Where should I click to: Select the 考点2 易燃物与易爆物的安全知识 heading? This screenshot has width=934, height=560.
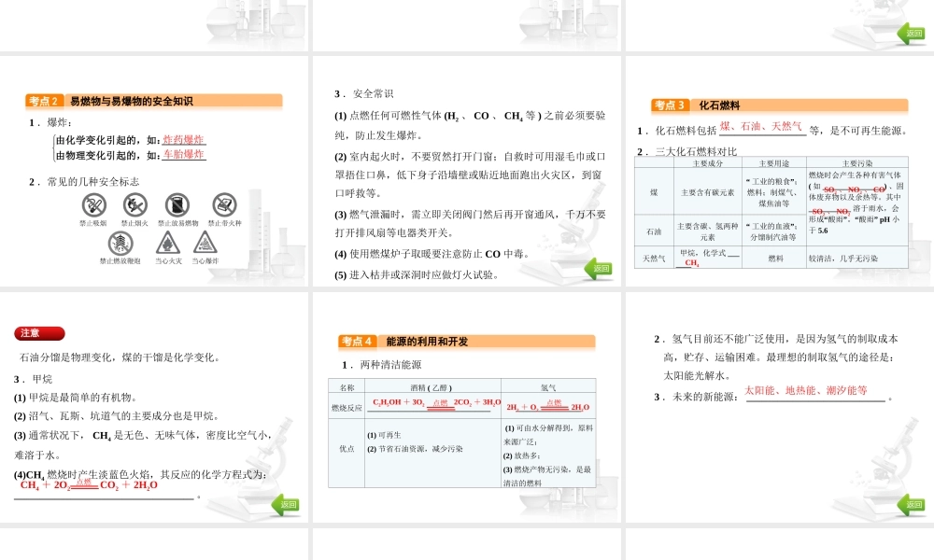[x=154, y=101]
